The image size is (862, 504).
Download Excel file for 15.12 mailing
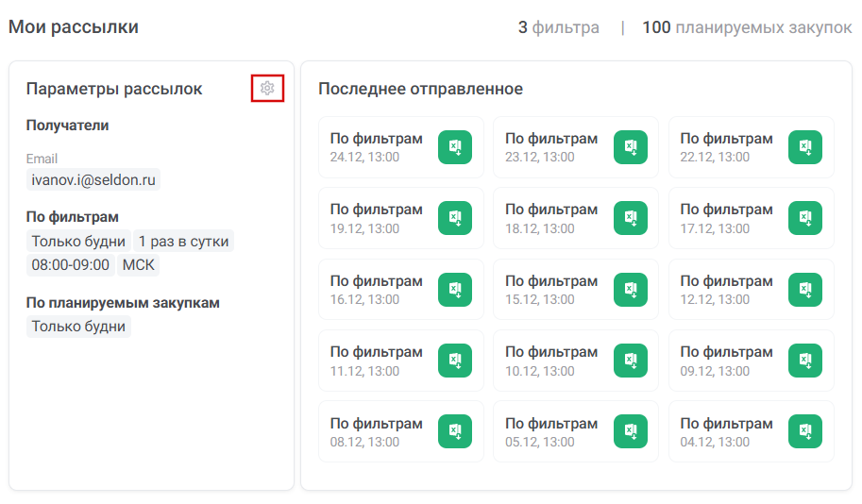(x=631, y=290)
